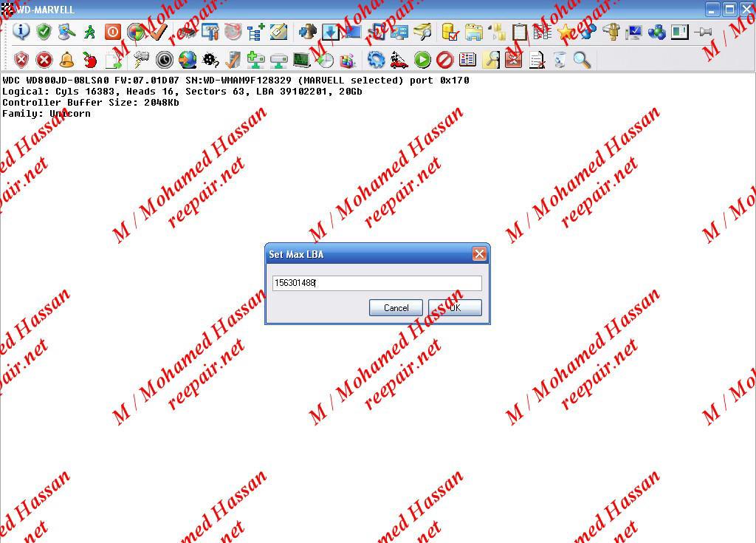Click the red prohibited circle icon
Screen dimensions: 756x543
pos(444,60)
